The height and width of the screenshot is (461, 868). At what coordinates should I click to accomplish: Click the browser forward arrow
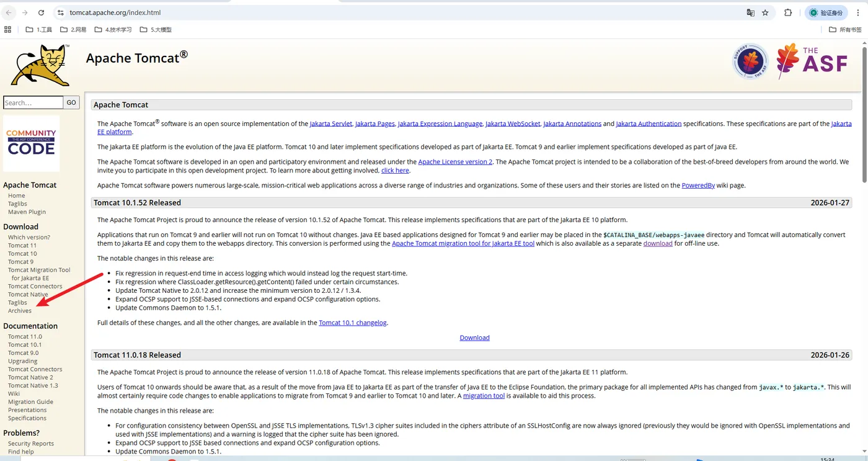pyautogui.click(x=25, y=12)
